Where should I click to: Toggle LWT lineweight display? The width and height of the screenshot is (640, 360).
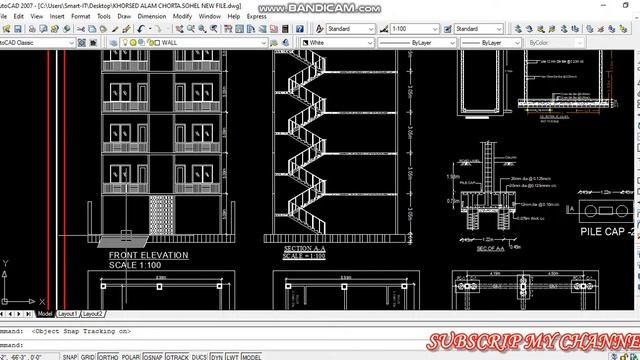point(232,357)
